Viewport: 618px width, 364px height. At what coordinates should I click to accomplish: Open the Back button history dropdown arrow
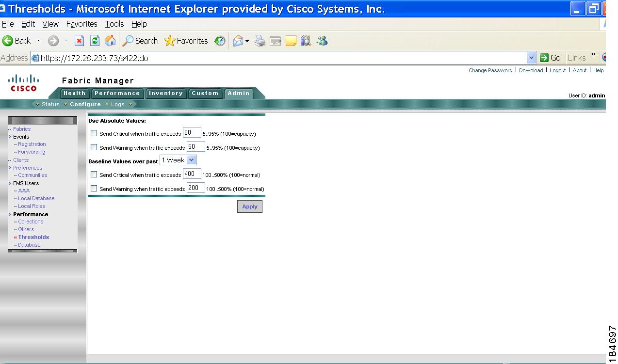[x=39, y=41]
